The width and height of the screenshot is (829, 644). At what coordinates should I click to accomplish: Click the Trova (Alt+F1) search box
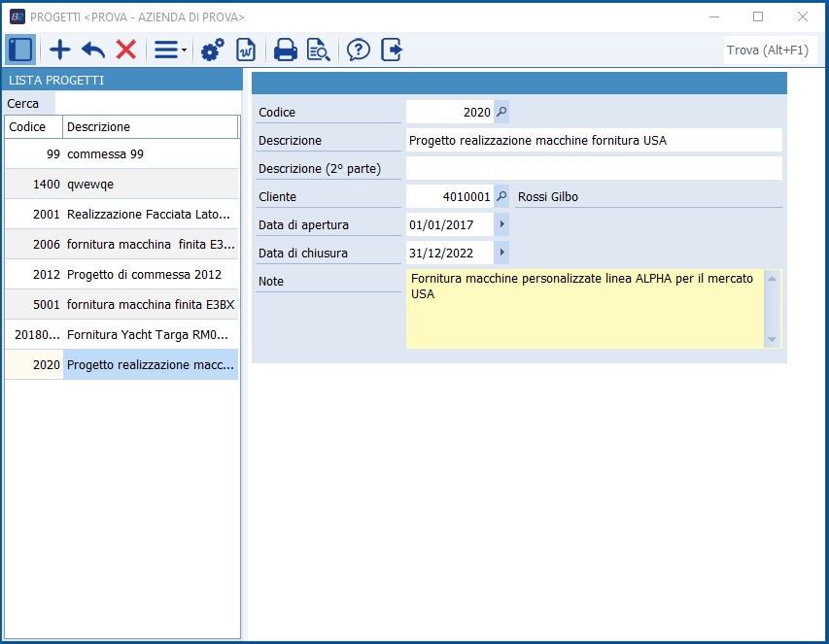(x=768, y=51)
